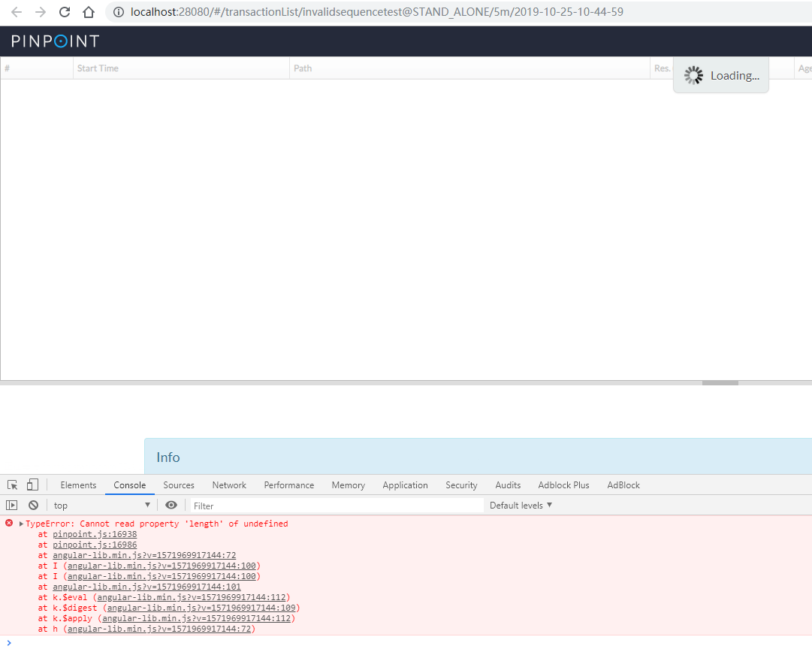Open the Elements tab

click(x=78, y=485)
